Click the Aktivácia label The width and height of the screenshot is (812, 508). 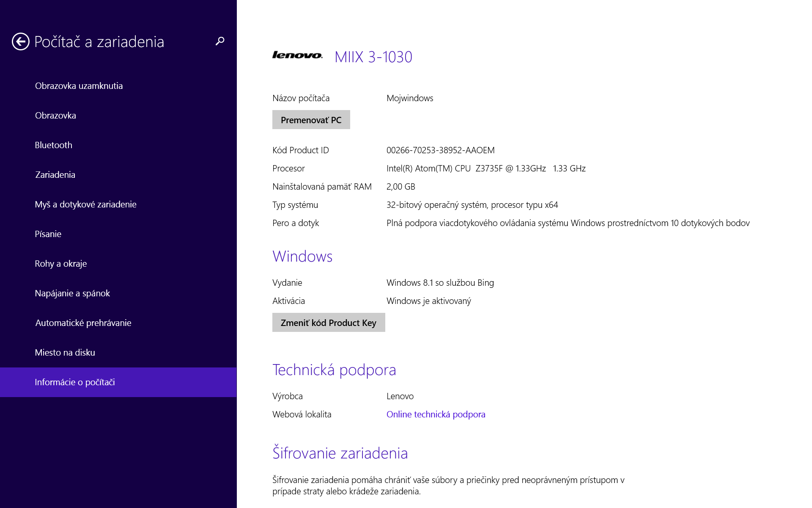coord(288,301)
